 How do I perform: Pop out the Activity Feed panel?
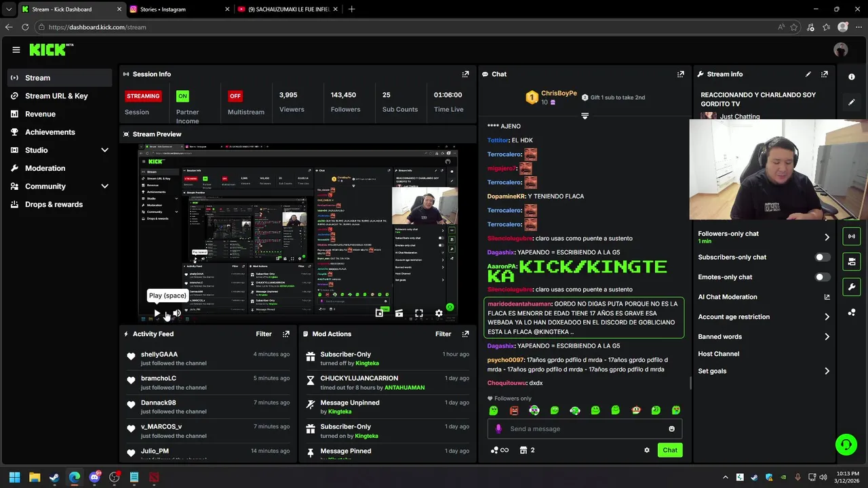[x=286, y=334]
